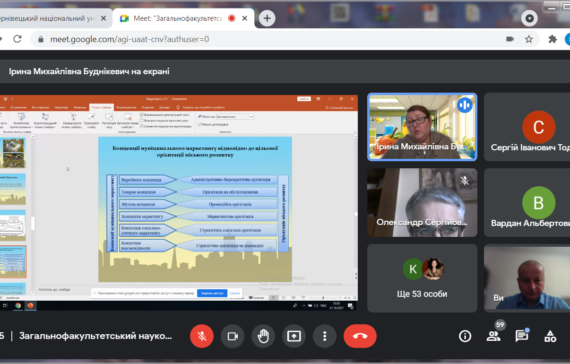Leave the call with red hang-up button
This screenshot has width=570, height=364.
360,336
